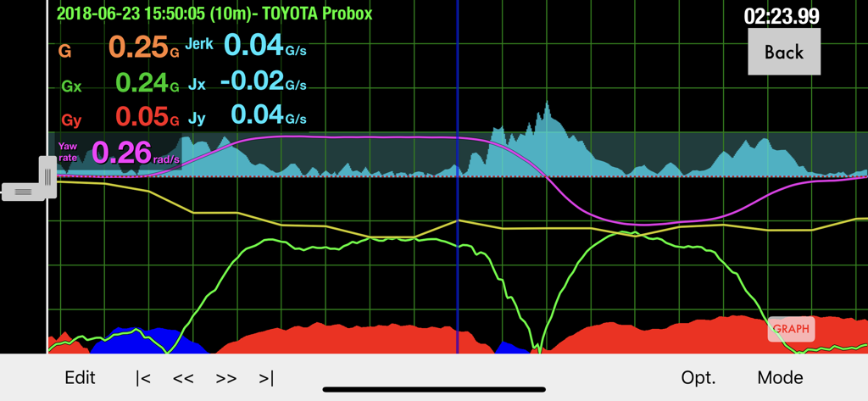The height and width of the screenshot is (401, 868).
Task: Toggle the green Gx trace label
Action: (x=71, y=86)
